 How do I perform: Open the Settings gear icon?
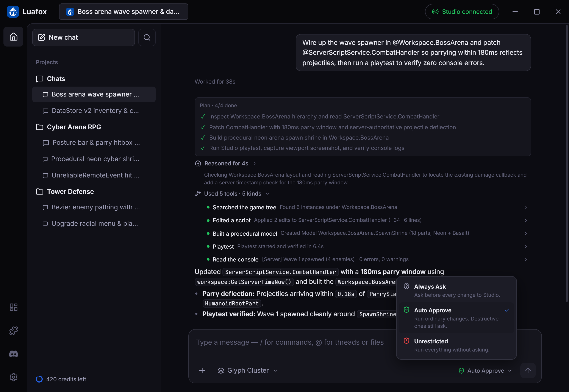click(x=14, y=377)
